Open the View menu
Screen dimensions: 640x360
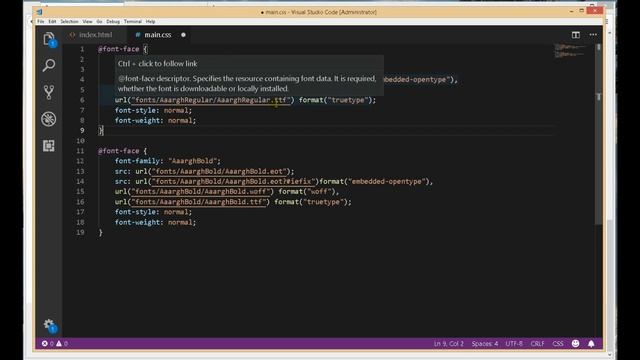point(87,22)
